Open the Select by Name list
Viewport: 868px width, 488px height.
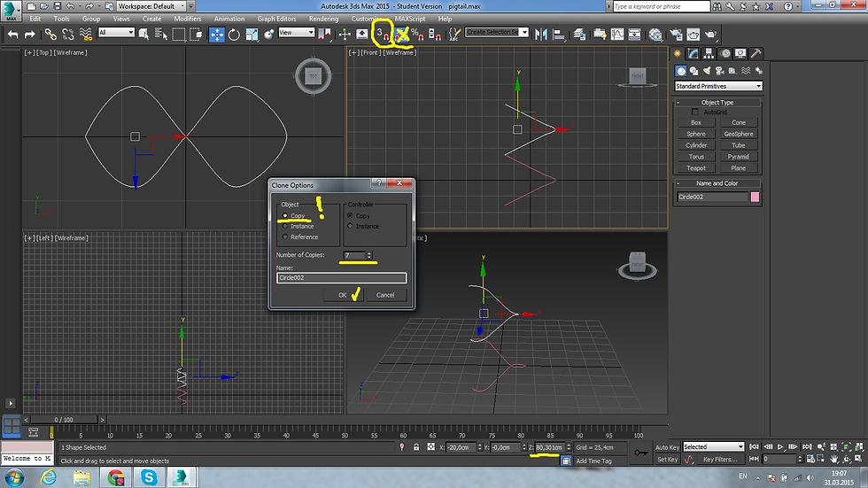(161, 35)
